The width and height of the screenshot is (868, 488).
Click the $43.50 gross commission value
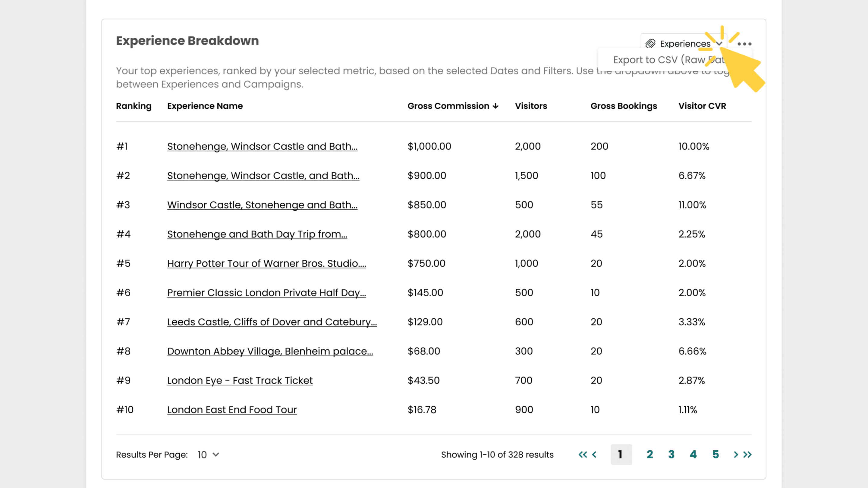[x=423, y=381]
